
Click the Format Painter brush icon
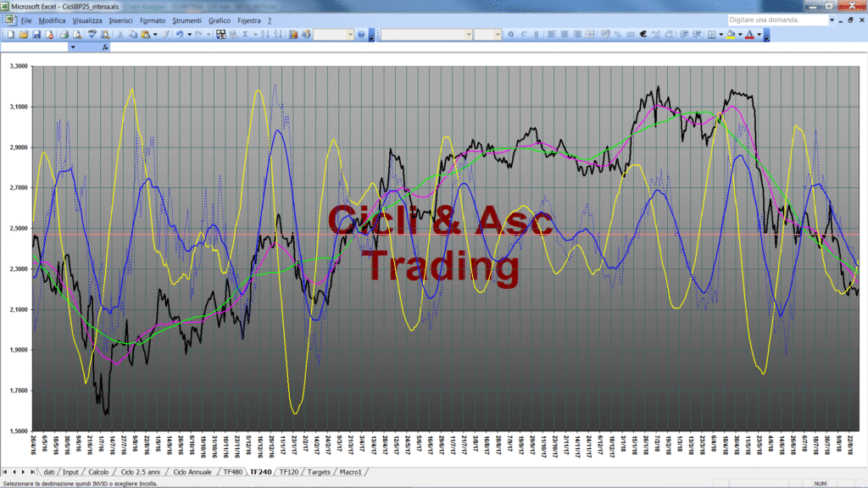tap(165, 34)
